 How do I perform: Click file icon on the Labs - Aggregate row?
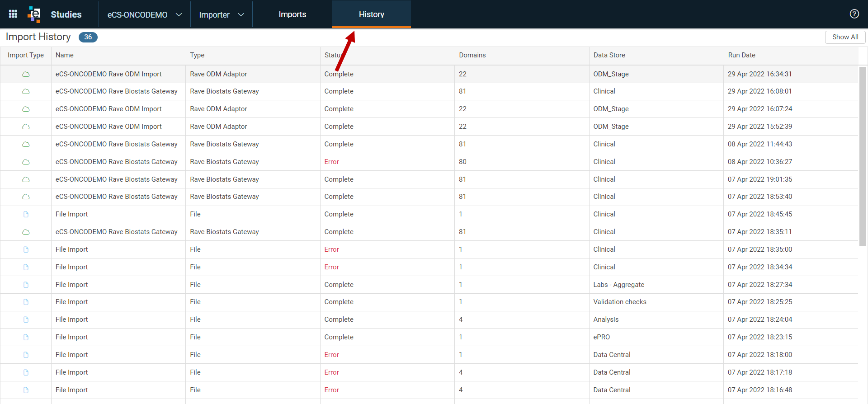coord(26,285)
